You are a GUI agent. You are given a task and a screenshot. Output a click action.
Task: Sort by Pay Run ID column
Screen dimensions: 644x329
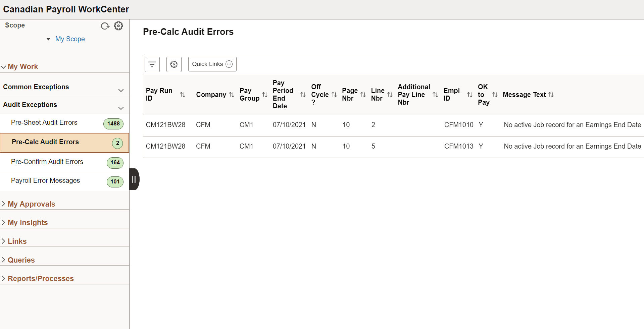[x=183, y=95]
